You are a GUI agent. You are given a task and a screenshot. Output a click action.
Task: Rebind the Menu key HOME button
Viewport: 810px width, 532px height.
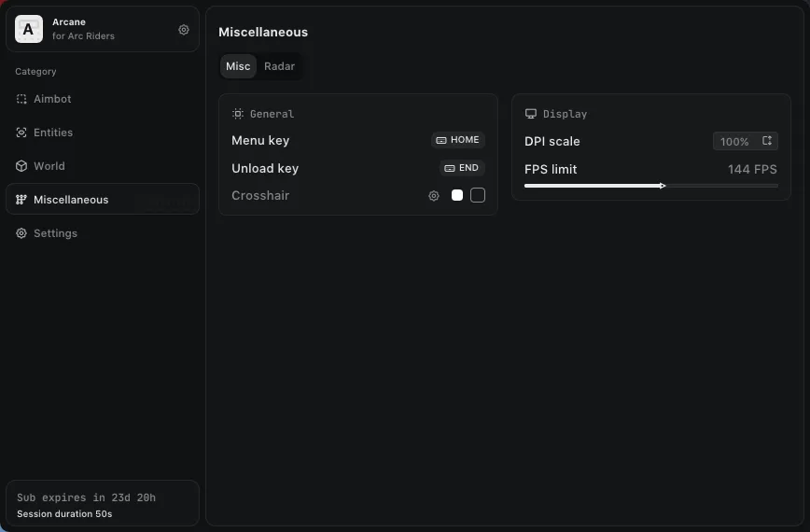[x=457, y=140]
